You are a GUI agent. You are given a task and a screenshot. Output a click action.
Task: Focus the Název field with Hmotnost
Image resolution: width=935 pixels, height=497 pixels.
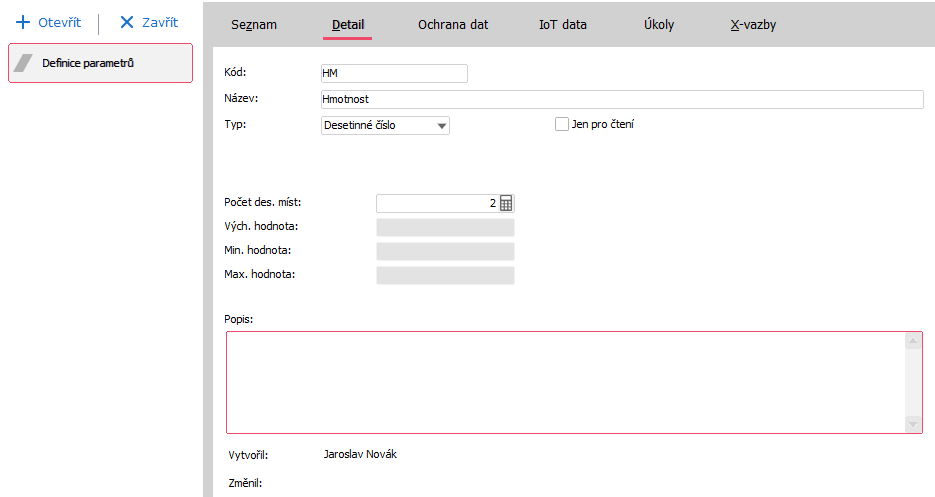(620, 99)
